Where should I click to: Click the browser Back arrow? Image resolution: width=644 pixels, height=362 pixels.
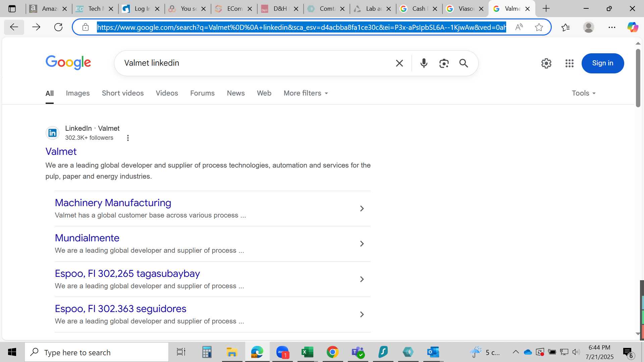14,27
